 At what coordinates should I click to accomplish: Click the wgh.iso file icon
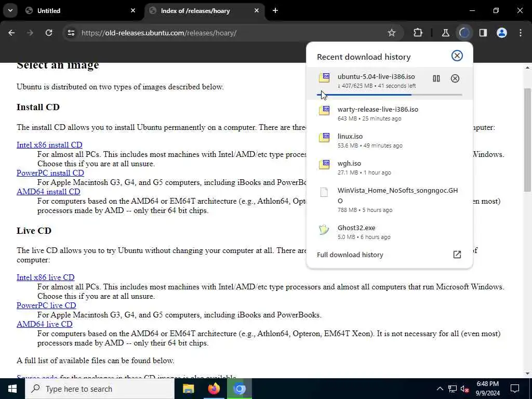324,165
